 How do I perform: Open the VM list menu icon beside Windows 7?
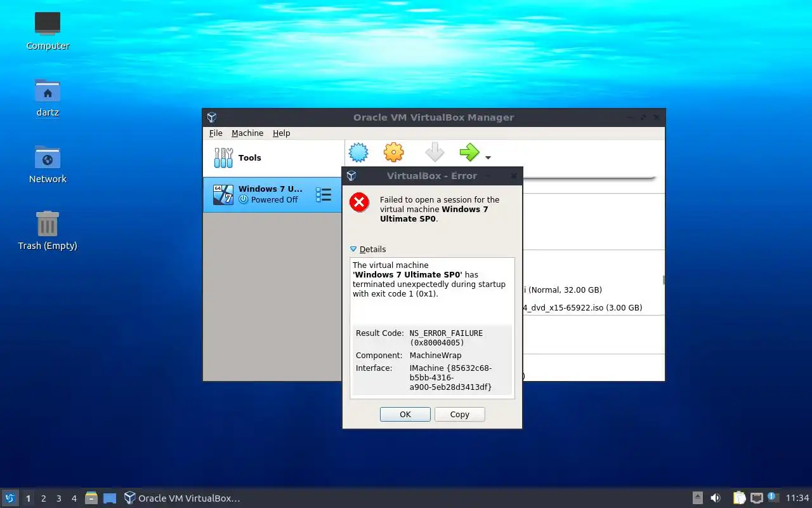[324, 195]
